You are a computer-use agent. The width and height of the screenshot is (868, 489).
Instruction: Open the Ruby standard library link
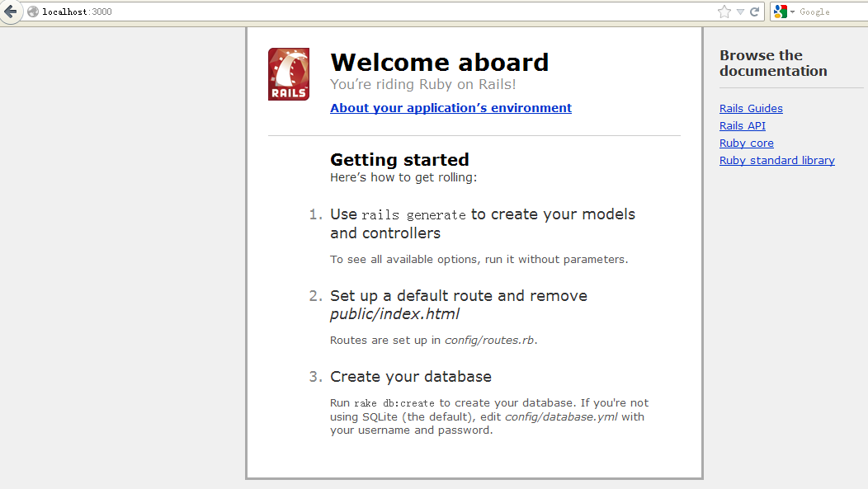coord(776,161)
